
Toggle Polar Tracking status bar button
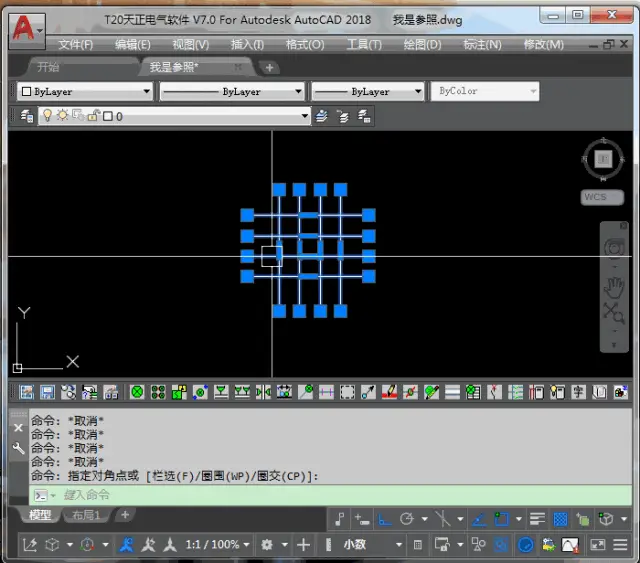click(407, 519)
